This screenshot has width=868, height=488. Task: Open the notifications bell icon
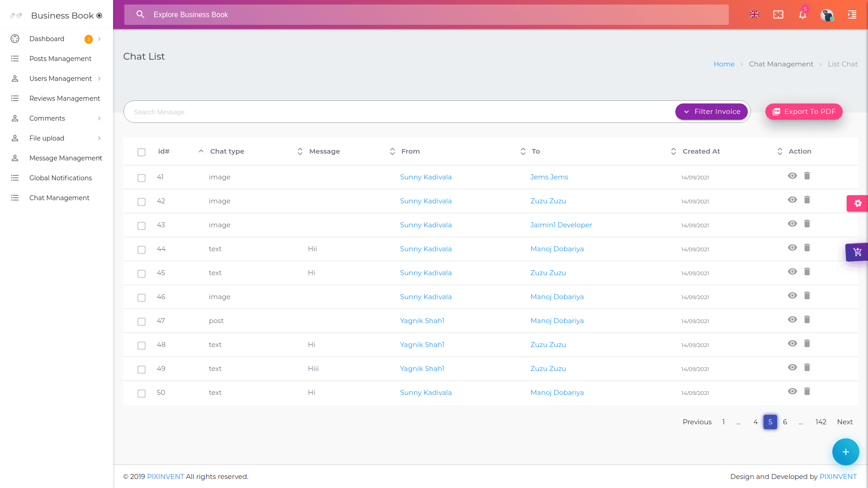[x=802, y=15]
